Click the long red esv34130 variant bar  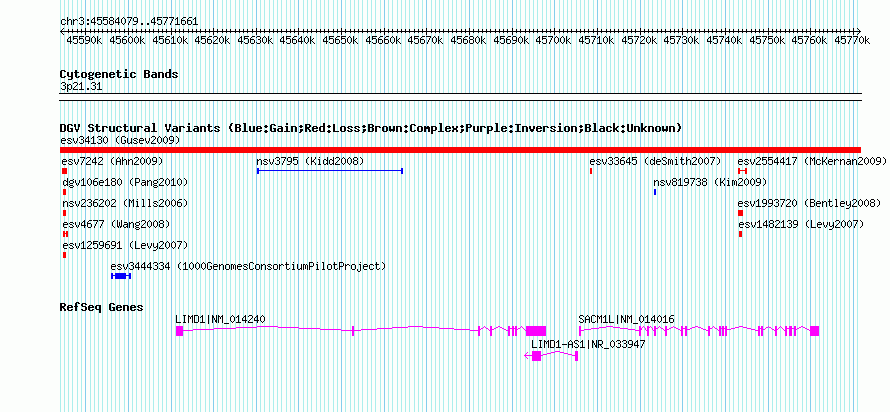460,150
